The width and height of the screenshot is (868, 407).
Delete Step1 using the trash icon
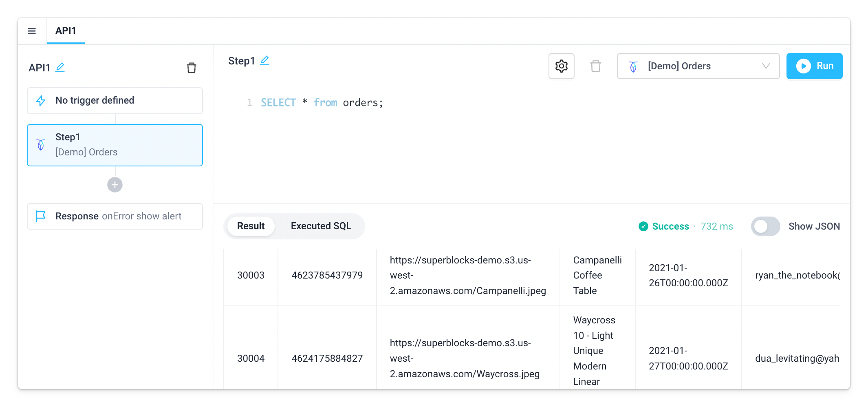click(596, 66)
